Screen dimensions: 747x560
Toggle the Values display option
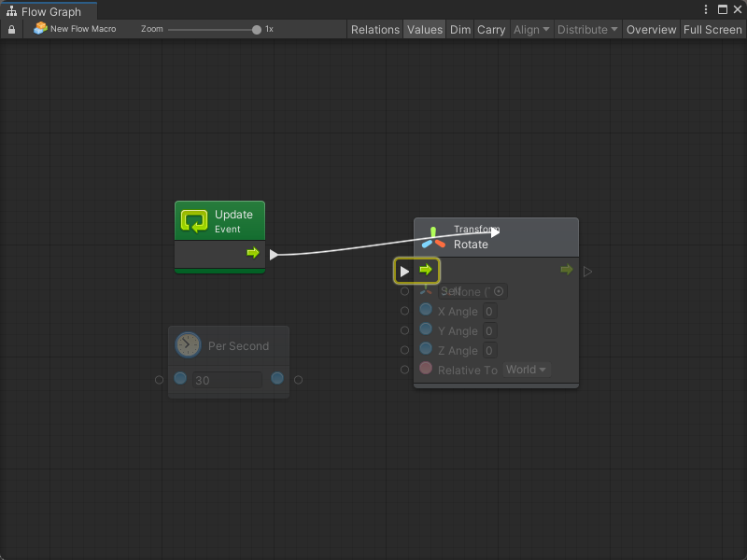pos(425,30)
